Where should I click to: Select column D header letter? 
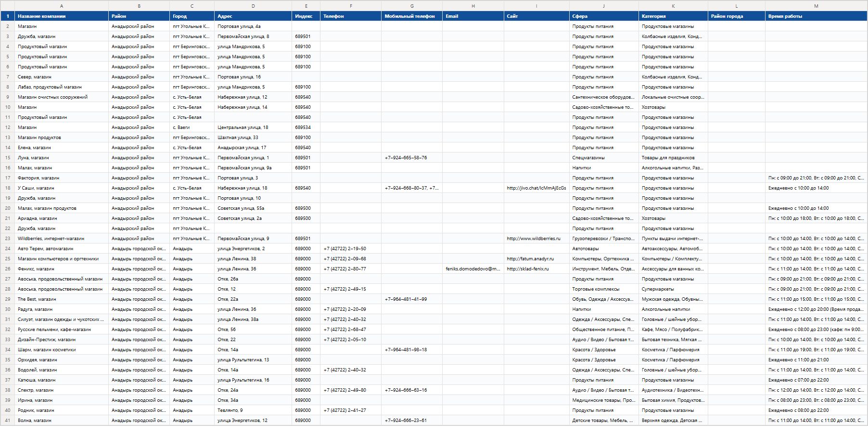point(253,6)
